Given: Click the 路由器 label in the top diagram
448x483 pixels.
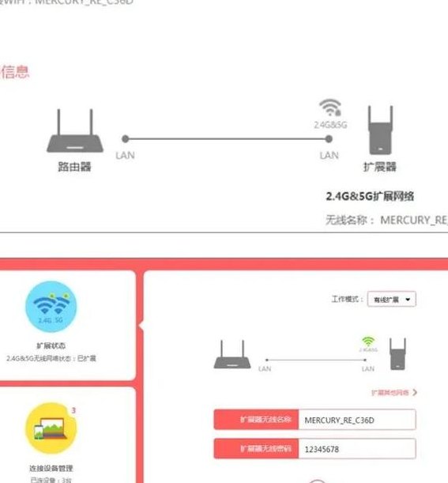Looking at the screenshot, I should coord(74,167).
